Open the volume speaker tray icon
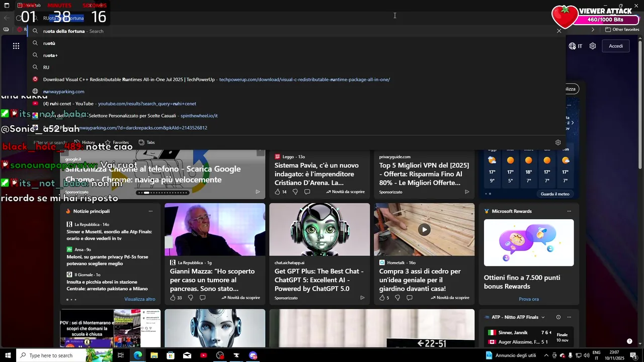The image size is (644, 362). point(587,355)
